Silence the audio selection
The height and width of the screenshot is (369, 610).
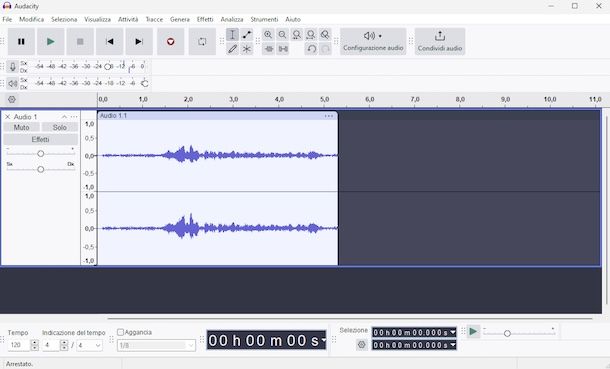click(283, 49)
